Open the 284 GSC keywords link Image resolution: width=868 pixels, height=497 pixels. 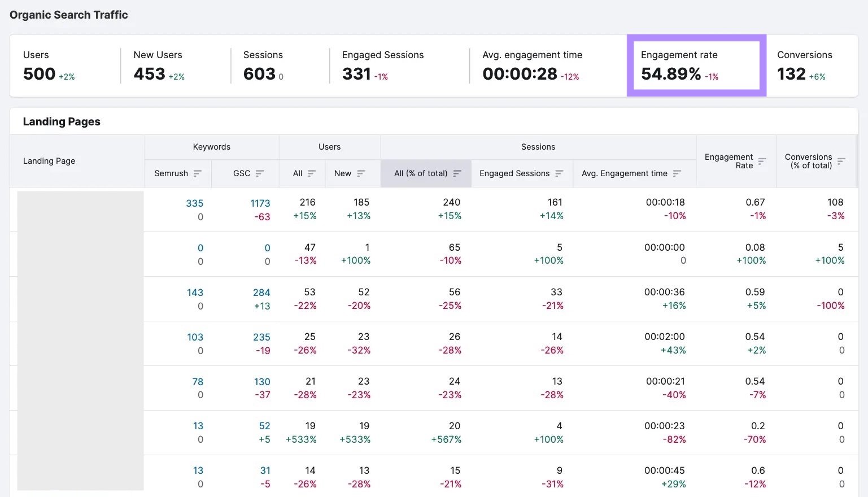tap(261, 292)
